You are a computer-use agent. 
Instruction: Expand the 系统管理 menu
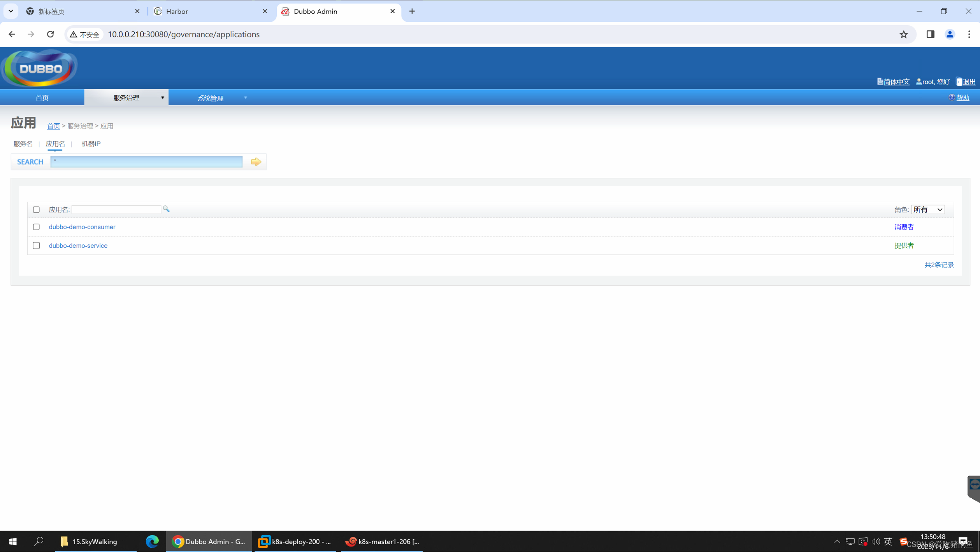click(x=211, y=98)
